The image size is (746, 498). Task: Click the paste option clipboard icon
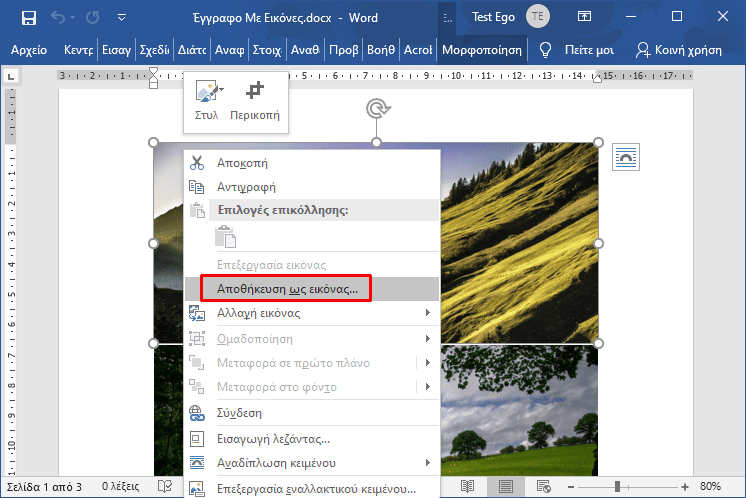coord(226,236)
